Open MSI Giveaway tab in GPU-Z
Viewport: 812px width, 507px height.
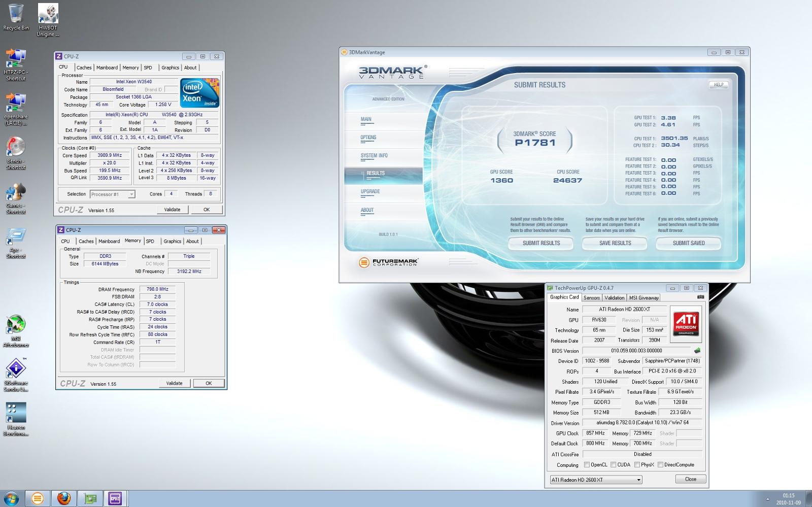644,297
